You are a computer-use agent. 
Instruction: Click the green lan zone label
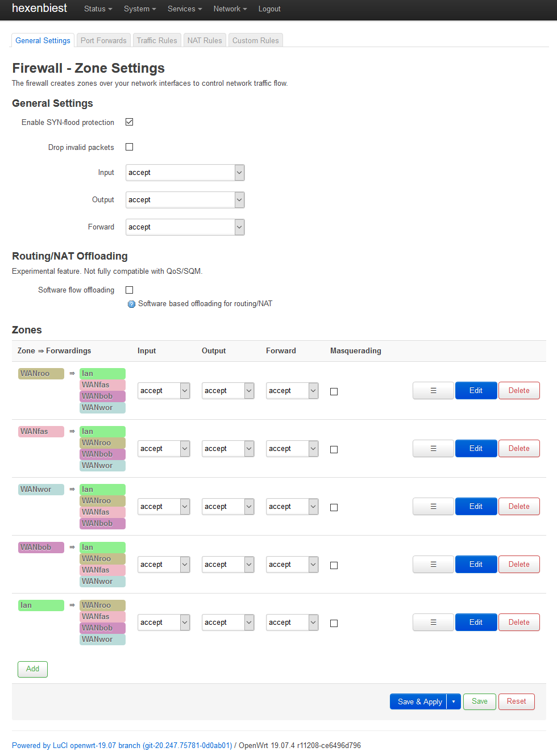point(41,605)
